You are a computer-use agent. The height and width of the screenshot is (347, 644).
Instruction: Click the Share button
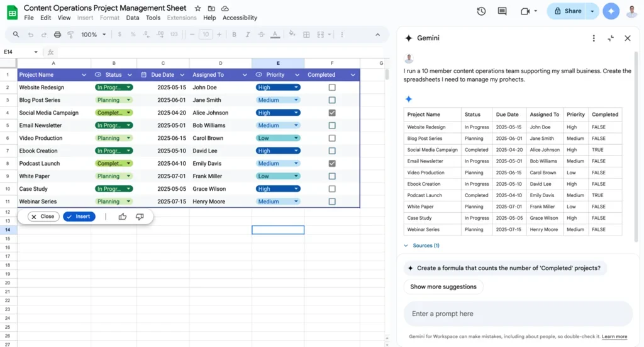tap(568, 11)
